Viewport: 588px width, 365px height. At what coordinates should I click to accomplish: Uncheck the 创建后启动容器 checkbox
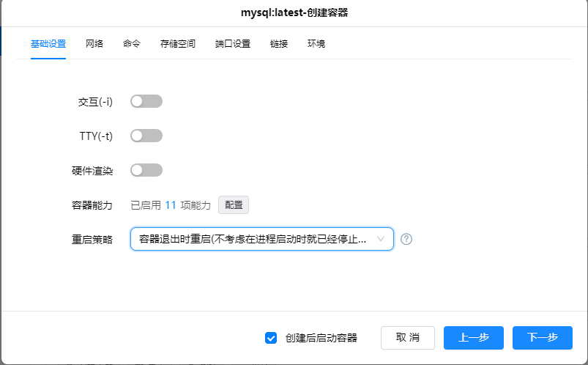point(271,338)
